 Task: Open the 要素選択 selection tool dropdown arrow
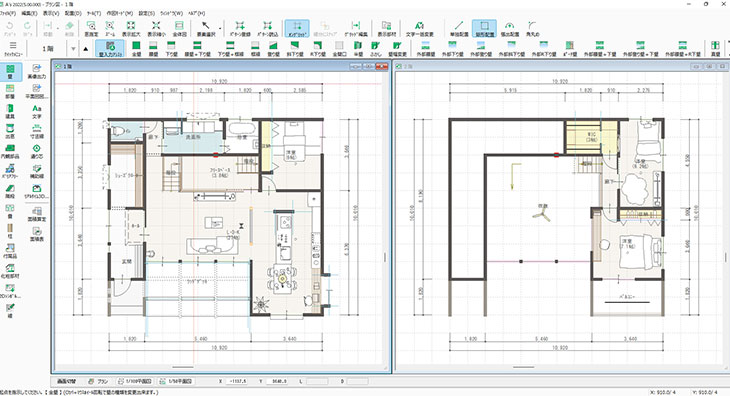pyautogui.click(x=220, y=29)
